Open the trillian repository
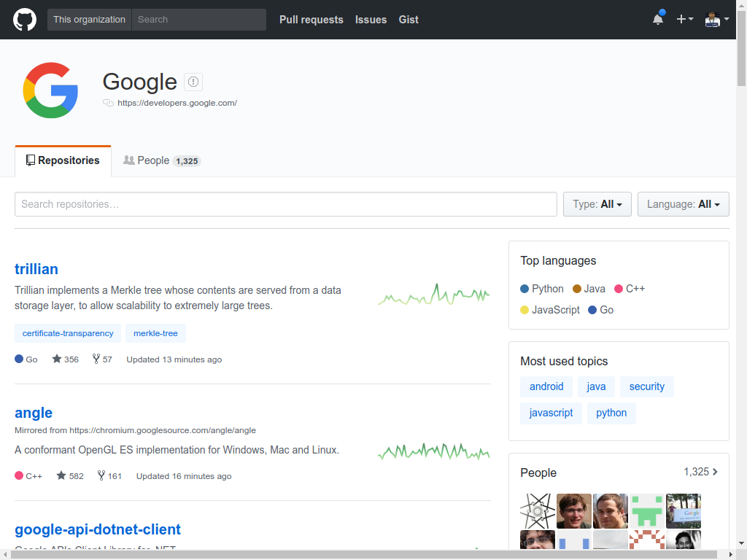The width and height of the screenshot is (747, 560). [36, 269]
